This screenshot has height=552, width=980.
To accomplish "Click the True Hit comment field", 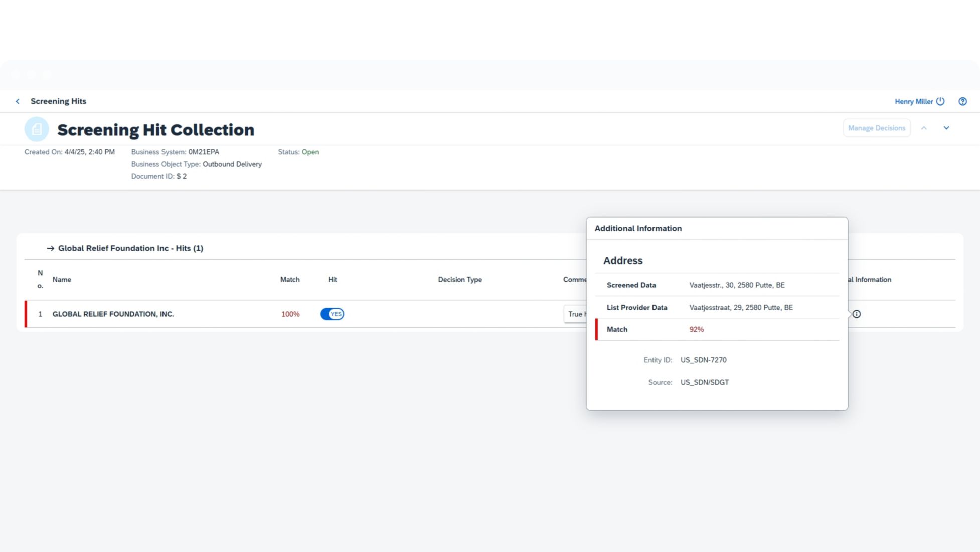I will pos(575,314).
